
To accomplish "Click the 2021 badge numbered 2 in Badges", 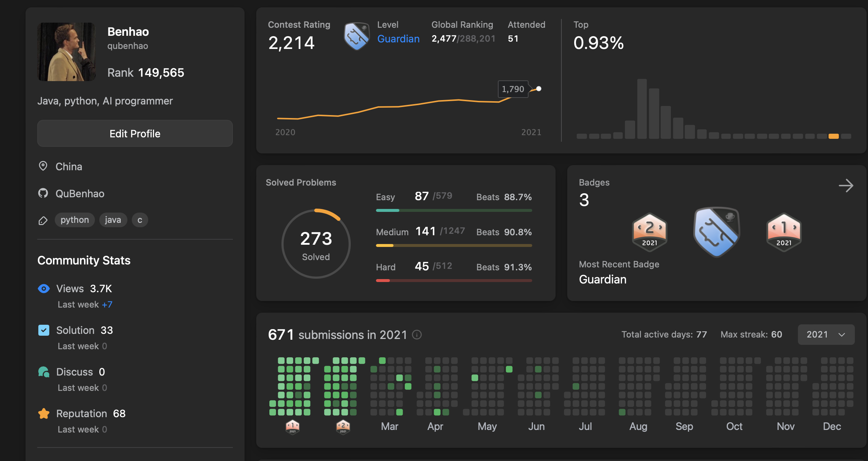I will coord(649,232).
